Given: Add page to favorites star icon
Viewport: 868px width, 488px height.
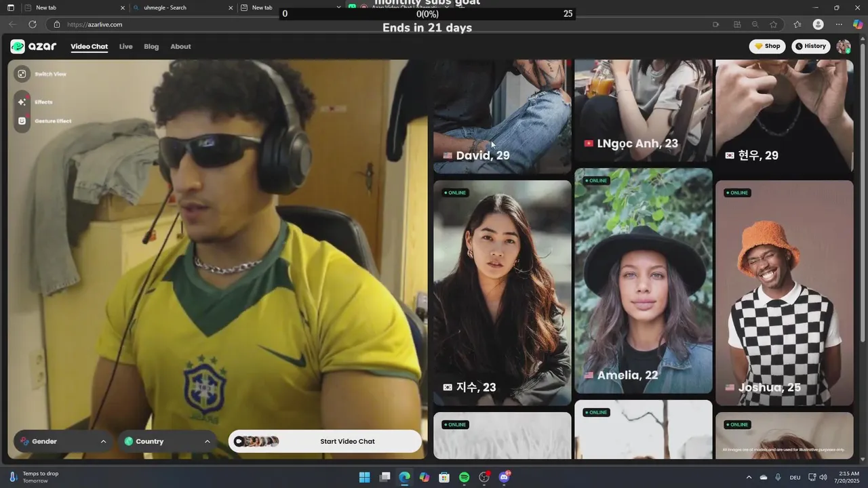Looking at the screenshot, I should [x=774, y=24].
